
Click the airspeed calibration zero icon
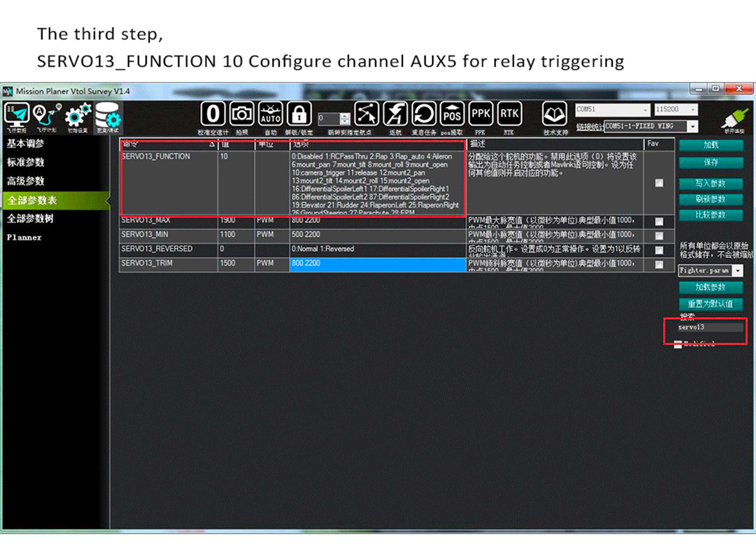[x=213, y=114]
